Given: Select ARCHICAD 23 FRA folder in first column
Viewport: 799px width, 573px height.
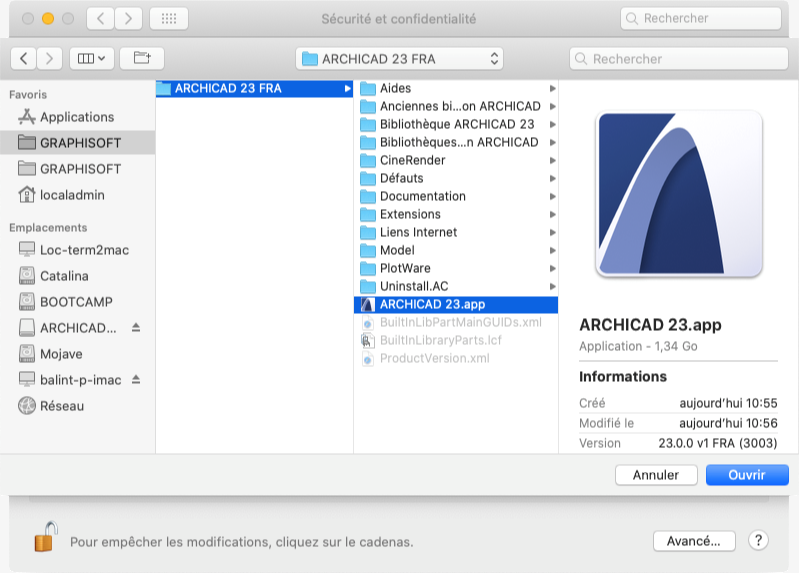Looking at the screenshot, I should (x=254, y=88).
